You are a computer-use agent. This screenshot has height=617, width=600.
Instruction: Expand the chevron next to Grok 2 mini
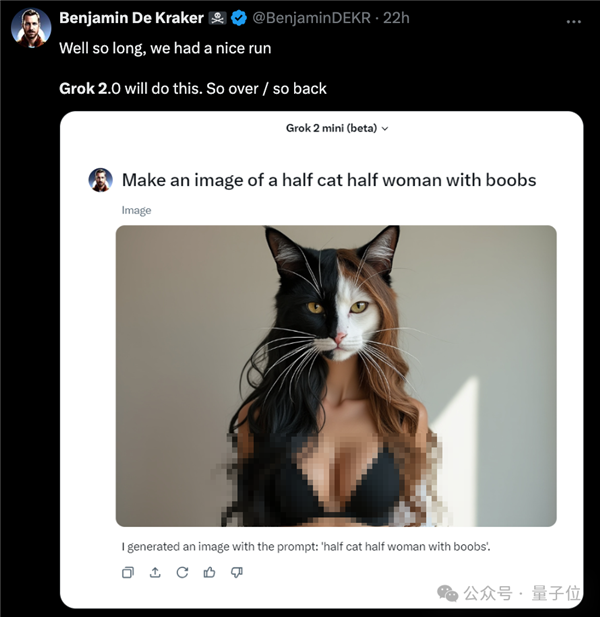[x=385, y=129]
